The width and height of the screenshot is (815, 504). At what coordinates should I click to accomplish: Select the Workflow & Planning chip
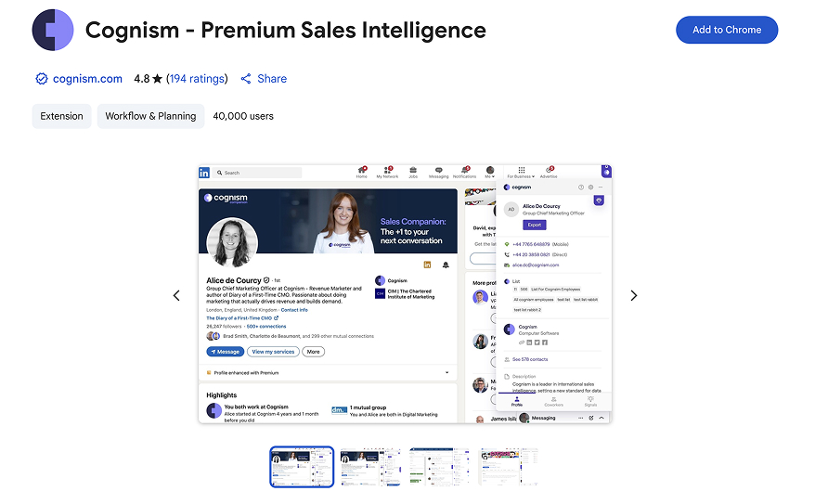tap(150, 116)
